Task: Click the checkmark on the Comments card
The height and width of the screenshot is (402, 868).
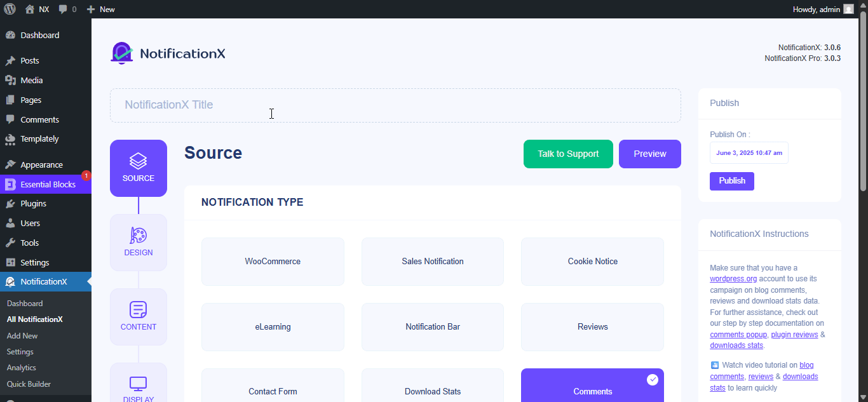Action: [653, 380]
